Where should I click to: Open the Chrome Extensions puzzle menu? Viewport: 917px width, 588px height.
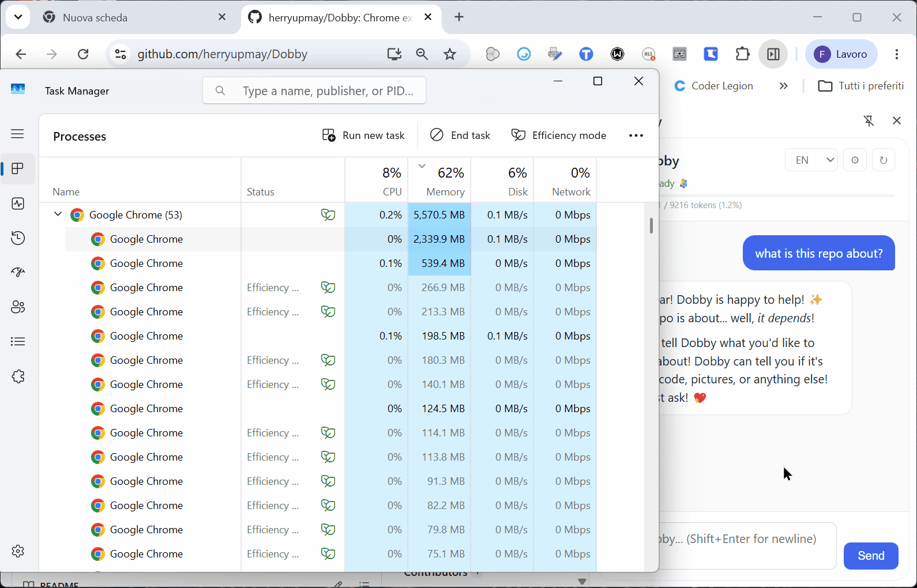click(x=742, y=54)
